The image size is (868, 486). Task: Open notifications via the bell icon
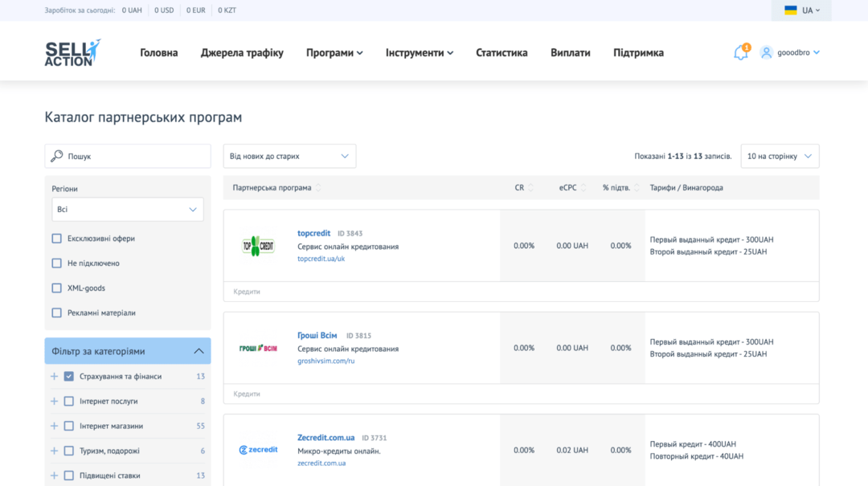(739, 51)
